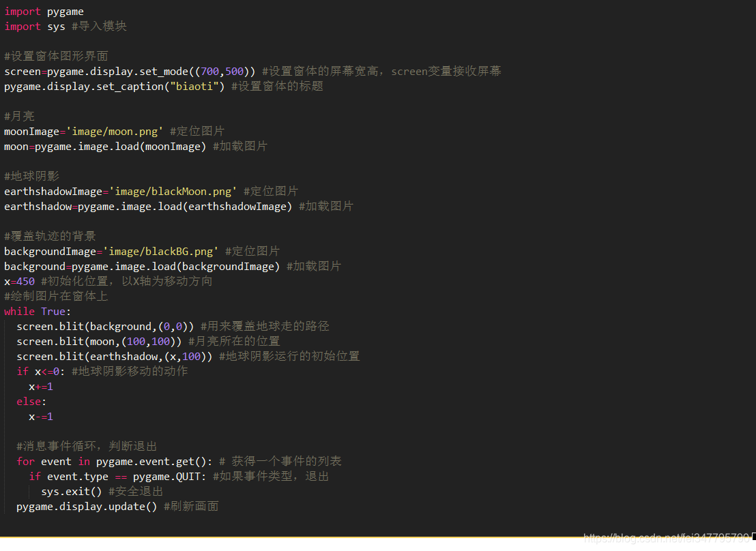Click the '#设置窗体图形界面' comment

(56, 57)
